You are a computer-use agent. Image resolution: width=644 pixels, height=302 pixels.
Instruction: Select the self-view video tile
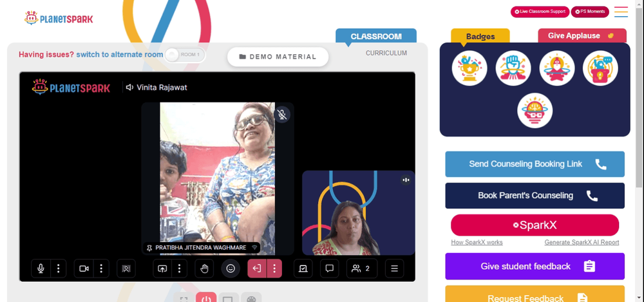point(359,213)
